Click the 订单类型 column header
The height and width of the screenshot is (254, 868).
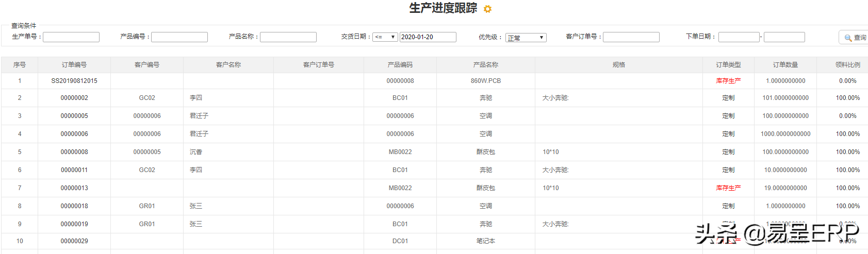[728, 65]
